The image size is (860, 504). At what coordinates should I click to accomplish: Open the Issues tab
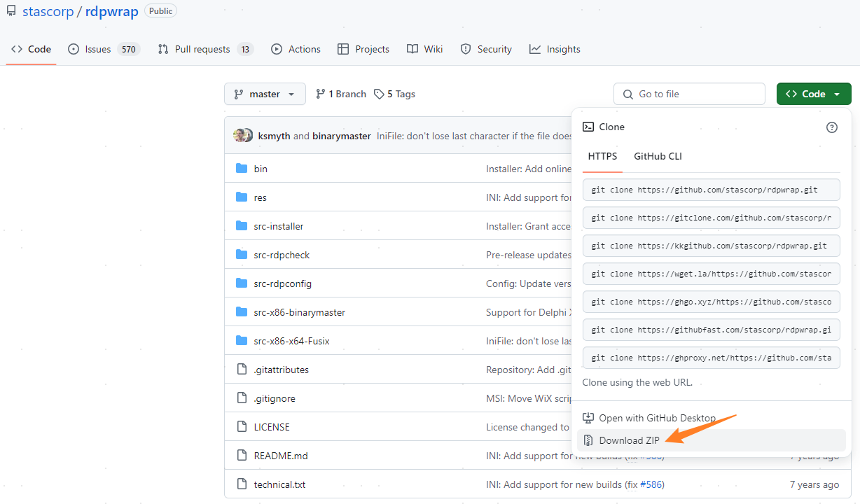point(104,49)
